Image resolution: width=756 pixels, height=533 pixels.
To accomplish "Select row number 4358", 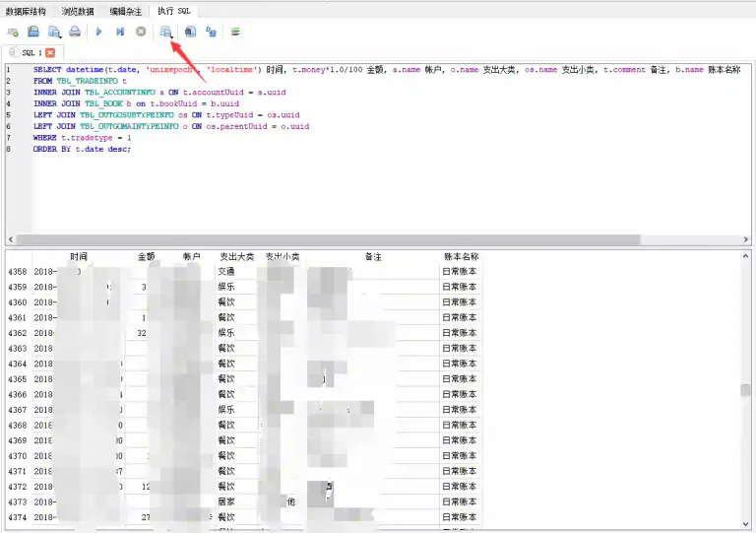I will point(18,272).
